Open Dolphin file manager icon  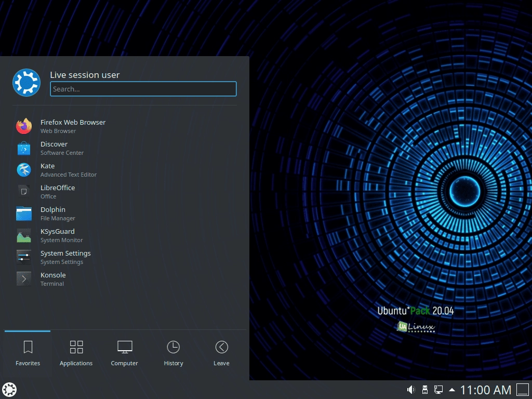24,214
